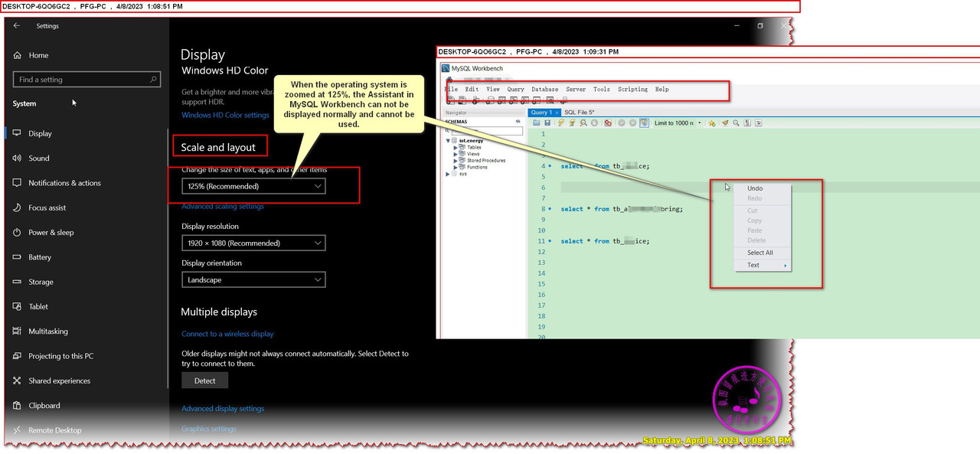Open Multitasking settings in sidebar
Image resolution: width=980 pixels, height=454 pixels.
[x=48, y=332]
